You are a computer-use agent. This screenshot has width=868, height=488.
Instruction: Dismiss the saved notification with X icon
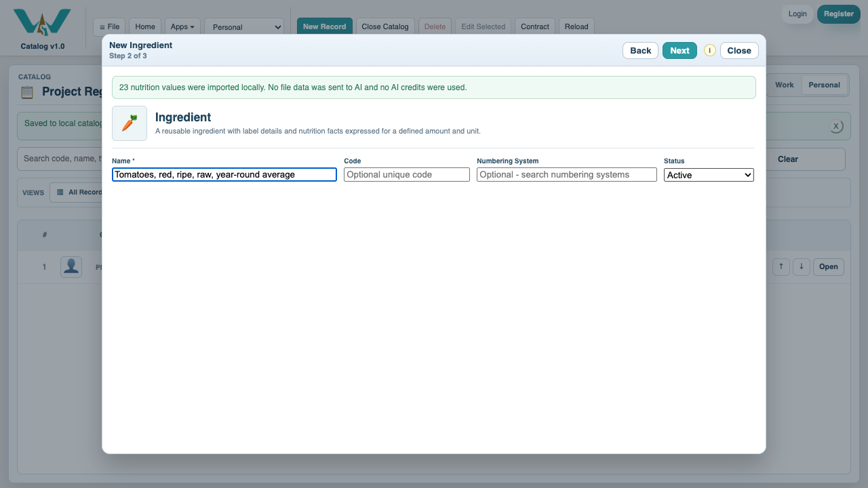(836, 126)
